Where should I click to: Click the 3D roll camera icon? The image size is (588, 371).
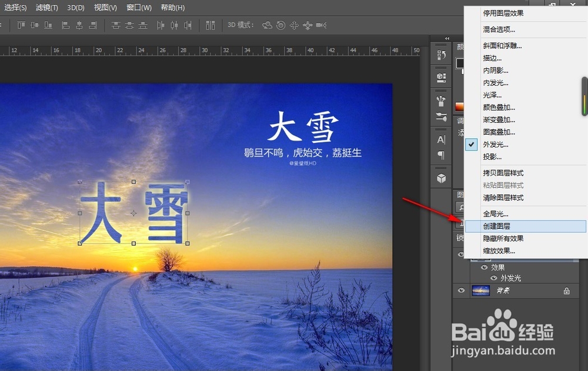coord(281,25)
